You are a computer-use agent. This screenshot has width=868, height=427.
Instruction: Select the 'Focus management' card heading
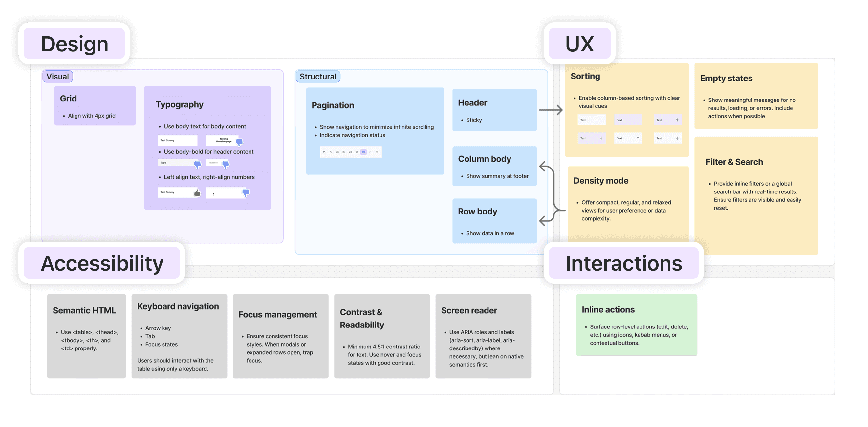(278, 314)
